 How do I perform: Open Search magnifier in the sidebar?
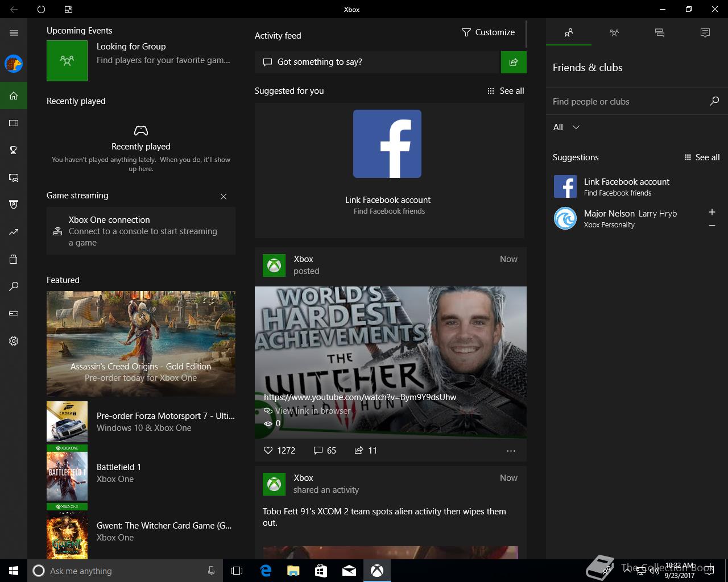(14, 286)
